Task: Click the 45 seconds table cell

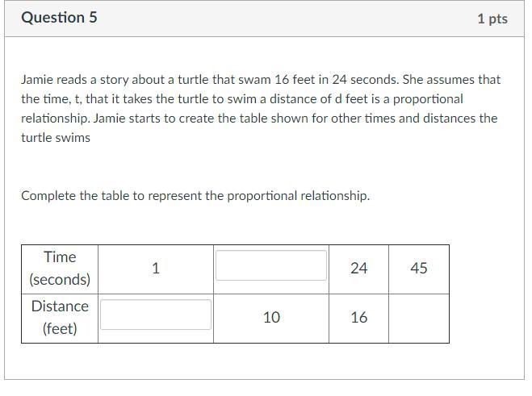Action: [x=419, y=269]
